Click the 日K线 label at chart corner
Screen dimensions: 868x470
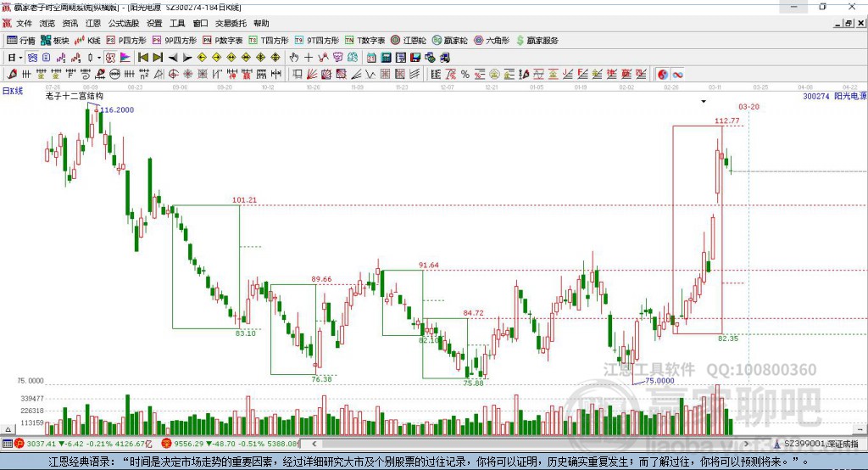[13, 91]
